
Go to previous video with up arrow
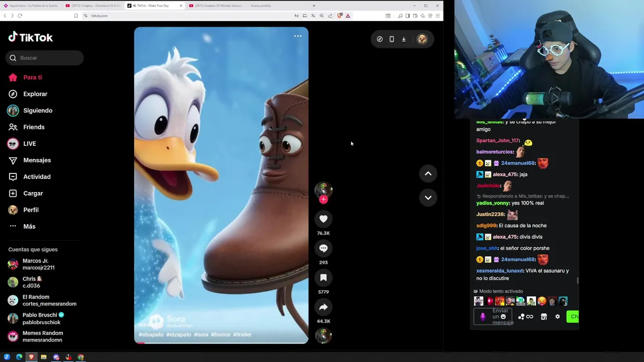(428, 174)
